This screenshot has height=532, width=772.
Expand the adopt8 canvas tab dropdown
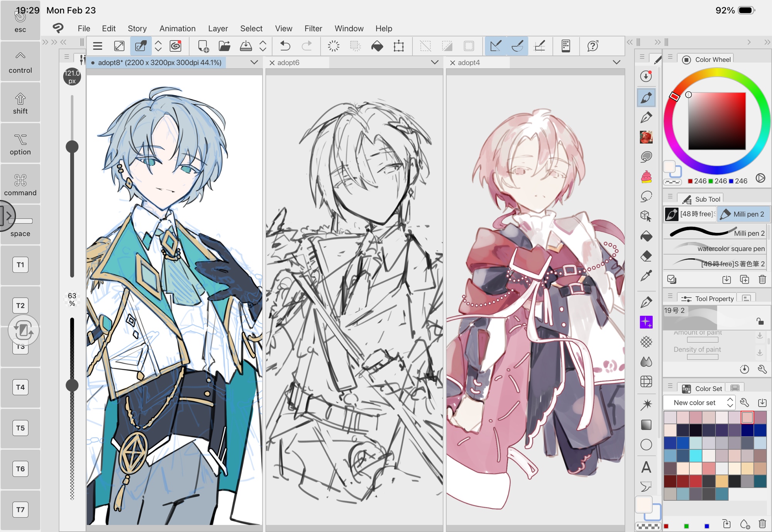point(254,62)
